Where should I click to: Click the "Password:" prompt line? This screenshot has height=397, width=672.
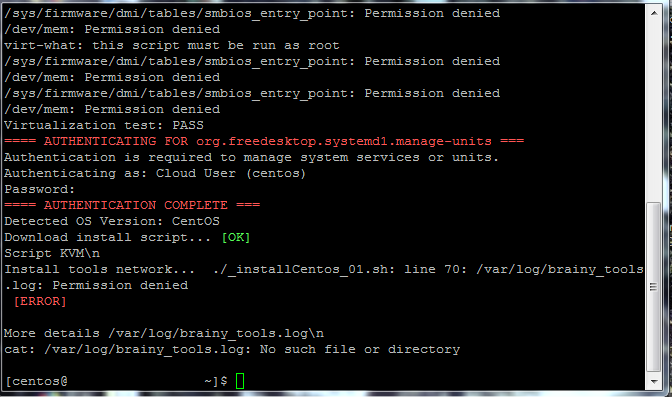pyautogui.click(x=39, y=189)
